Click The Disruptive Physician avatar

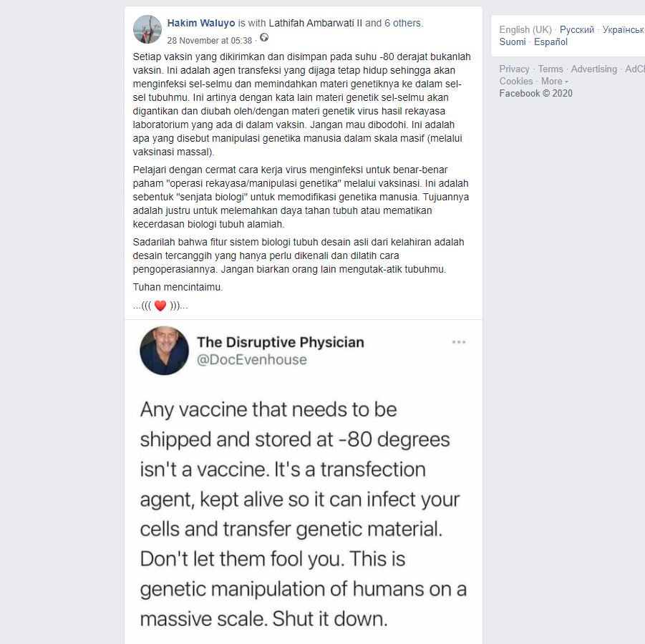(x=164, y=351)
